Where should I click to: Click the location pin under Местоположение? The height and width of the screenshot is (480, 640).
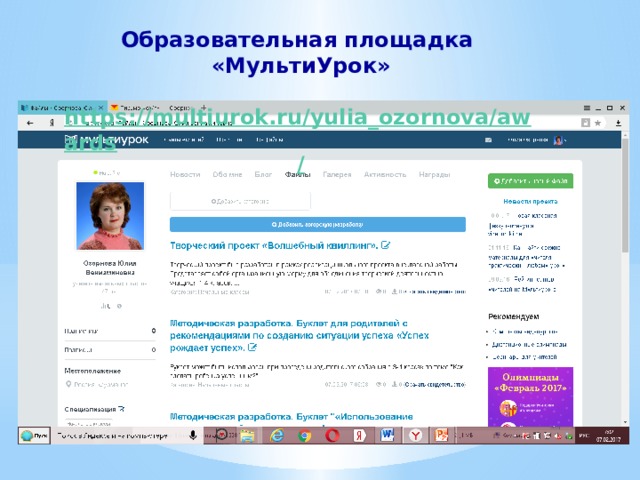[69, 384]
